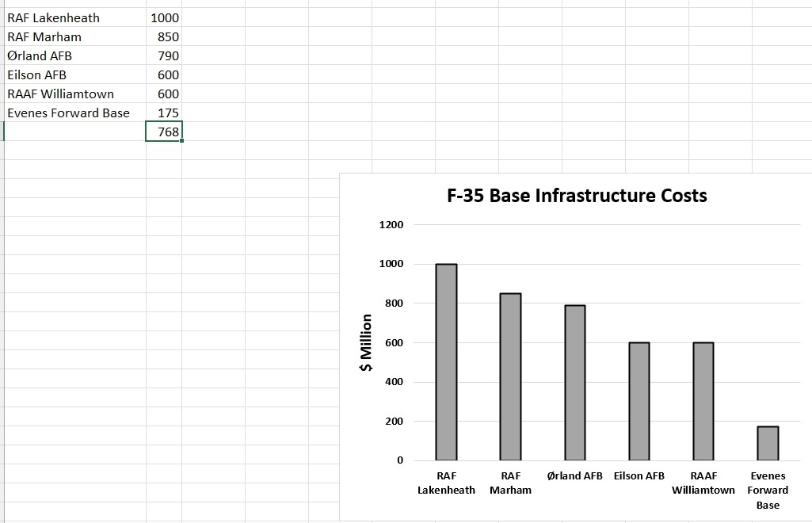Select the cell with value 790

[164, 56]
